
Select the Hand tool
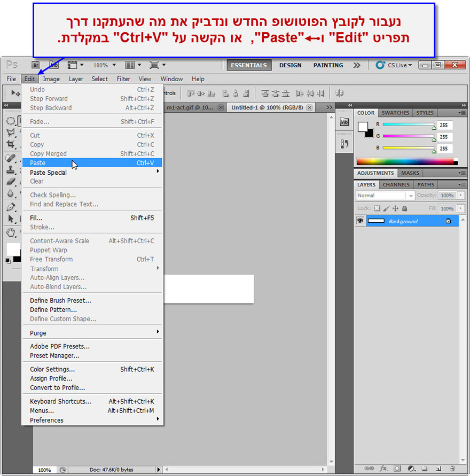[x=11, y=232]
